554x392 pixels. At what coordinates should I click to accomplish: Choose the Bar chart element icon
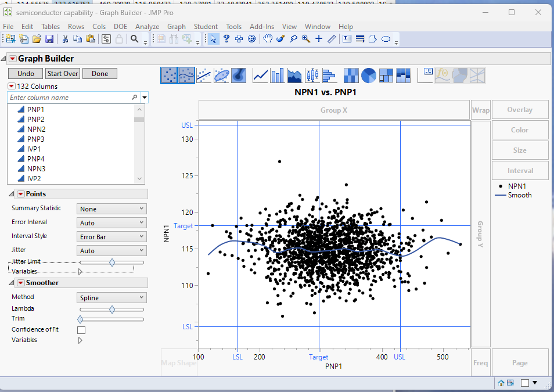(x=277, y=75)
